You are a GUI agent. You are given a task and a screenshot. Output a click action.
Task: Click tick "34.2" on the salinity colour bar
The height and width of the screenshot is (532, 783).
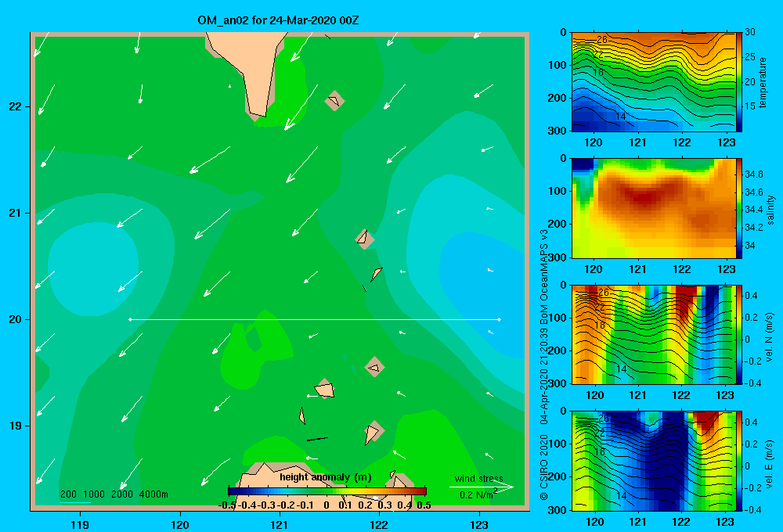pos(754,228)
